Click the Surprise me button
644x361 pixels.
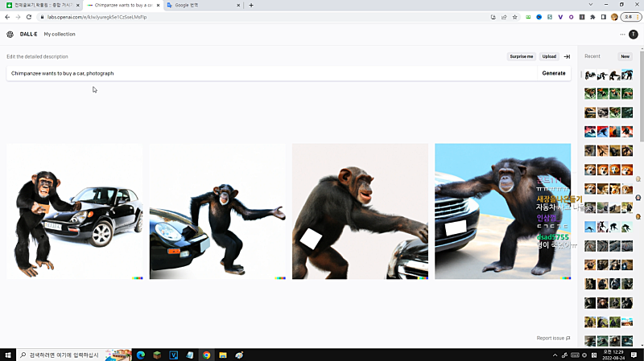[521, 56]
